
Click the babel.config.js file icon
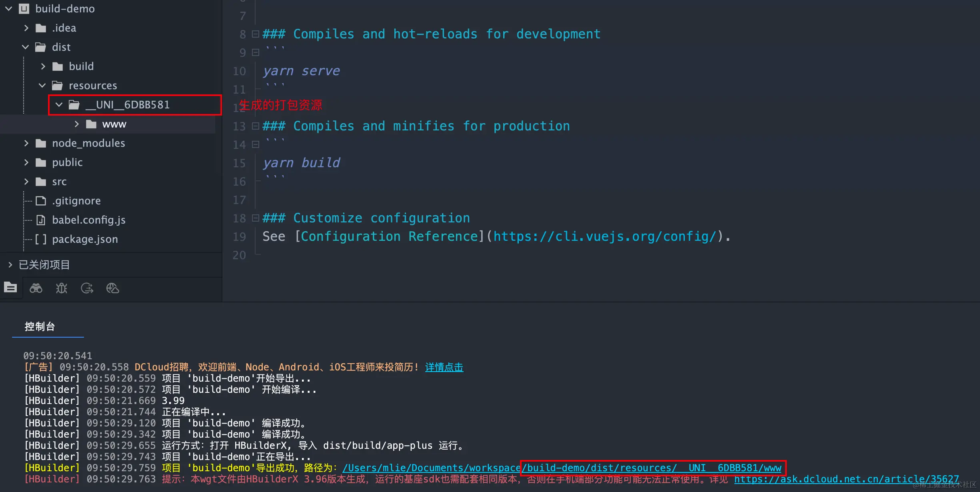click(x=41, y=220)
